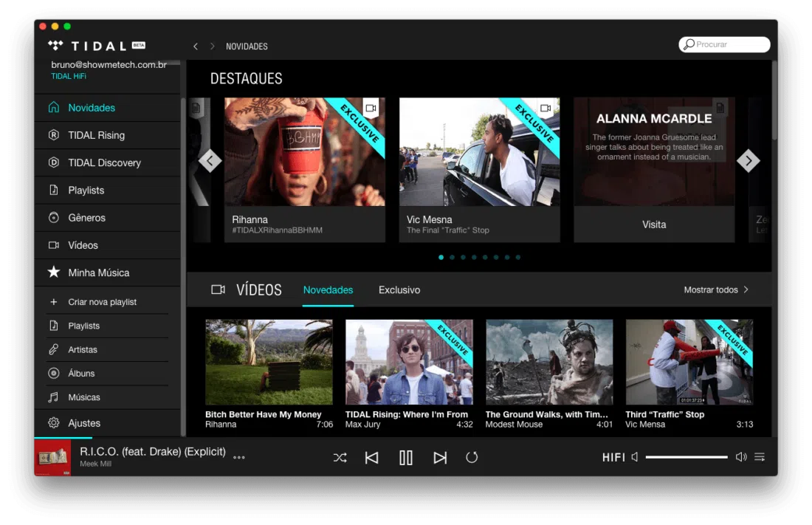Open Minha Música section
812x525 pixels.
point(107,272)
